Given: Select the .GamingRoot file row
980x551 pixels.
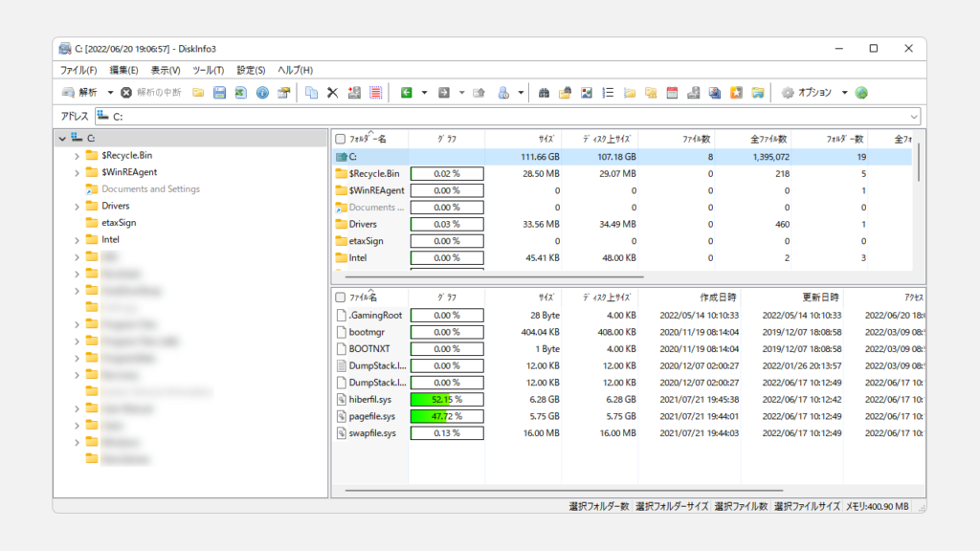Looking at the screenshot, I should pos(628,316).
